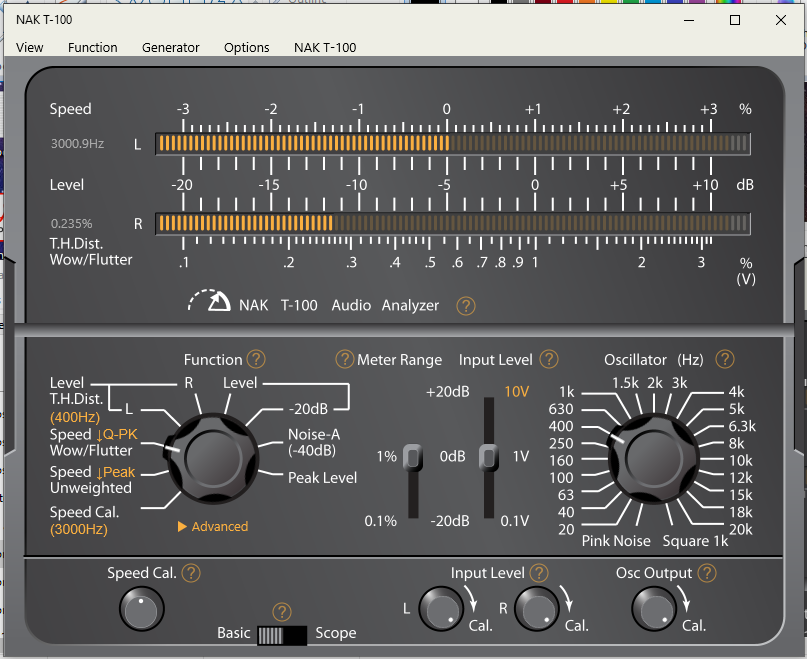Click the Oscillator frequency knob
The height and width of the screenshot is (659, 807).
click(x=653, y=458)
